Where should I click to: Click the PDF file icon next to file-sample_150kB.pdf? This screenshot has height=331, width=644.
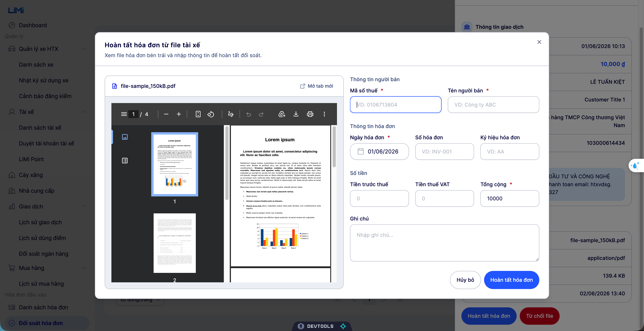pos(115,86)
